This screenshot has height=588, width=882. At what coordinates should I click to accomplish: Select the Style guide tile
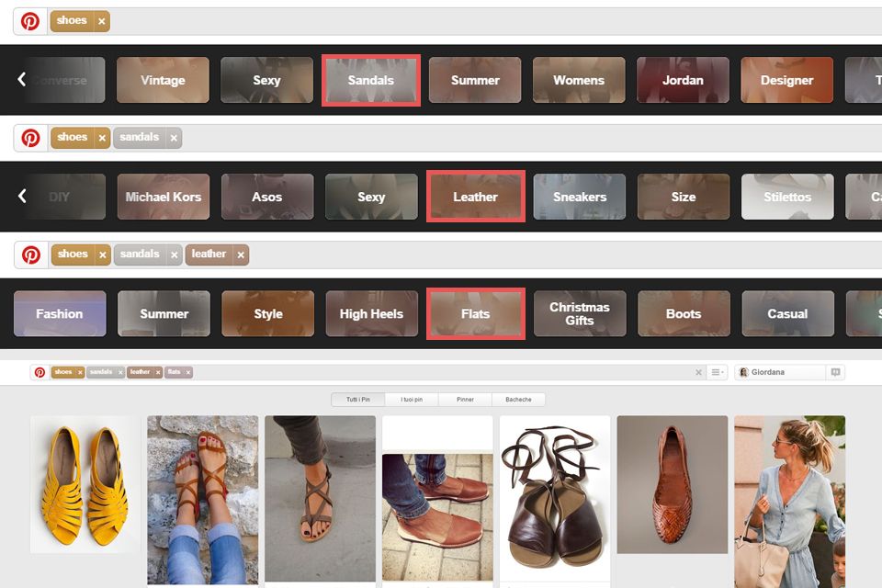267,313
